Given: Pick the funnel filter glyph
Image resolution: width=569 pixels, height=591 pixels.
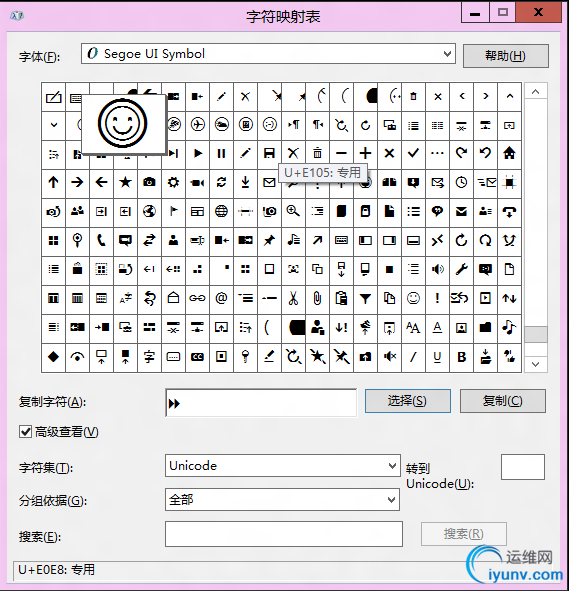Looking at the screenshot, I should point(365,299).
